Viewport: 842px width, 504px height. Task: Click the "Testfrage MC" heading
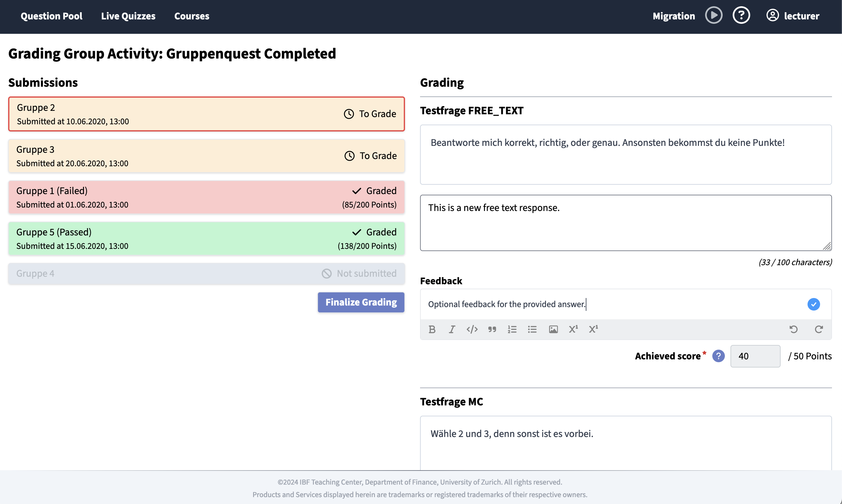pyautogui.click(x=451, y=401)
